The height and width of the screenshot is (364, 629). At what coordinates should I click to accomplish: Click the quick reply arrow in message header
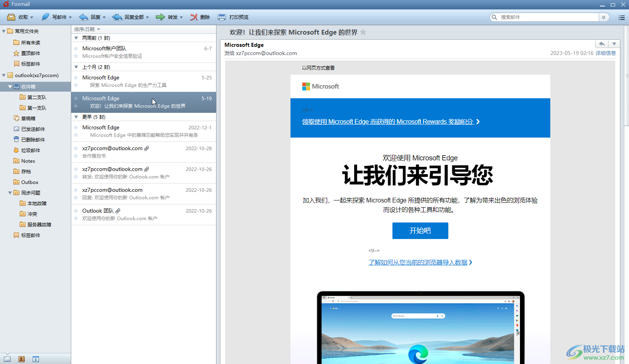click(601, 44)
